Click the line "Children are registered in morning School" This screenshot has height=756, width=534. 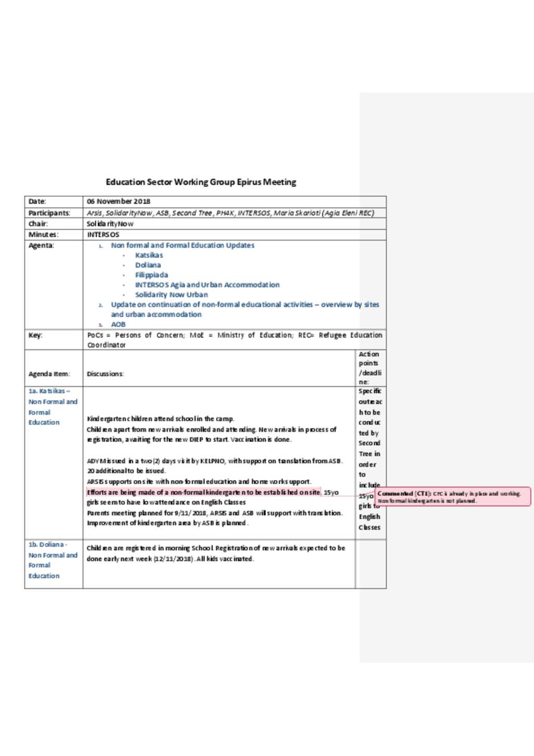point(216,554)
